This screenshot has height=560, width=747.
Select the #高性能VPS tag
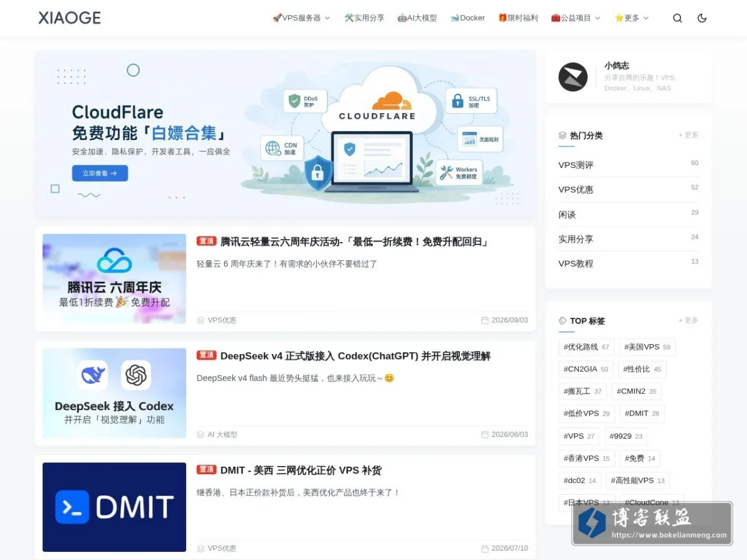637,480
